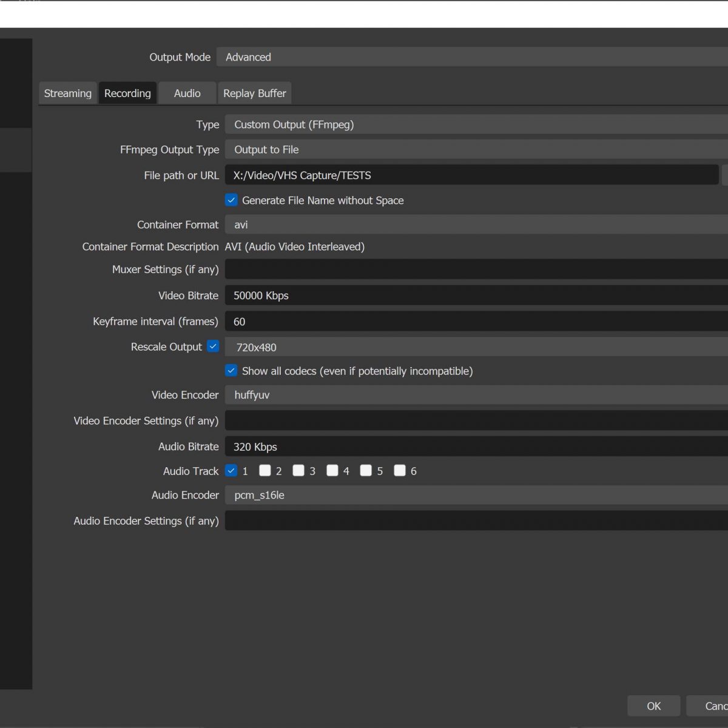Open the Video Encoder huffyuv dropdown
This screenshot has width=728, height=728.
[x=476, y=395]
